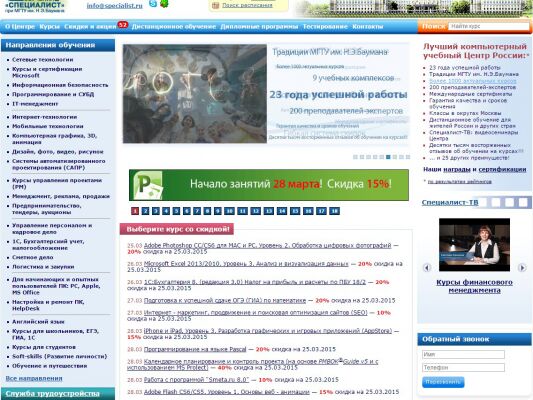Viewport: 533px width, 400px height.
Task: Open Программирование и СУБД category
Action: click(x=53, y=94)
